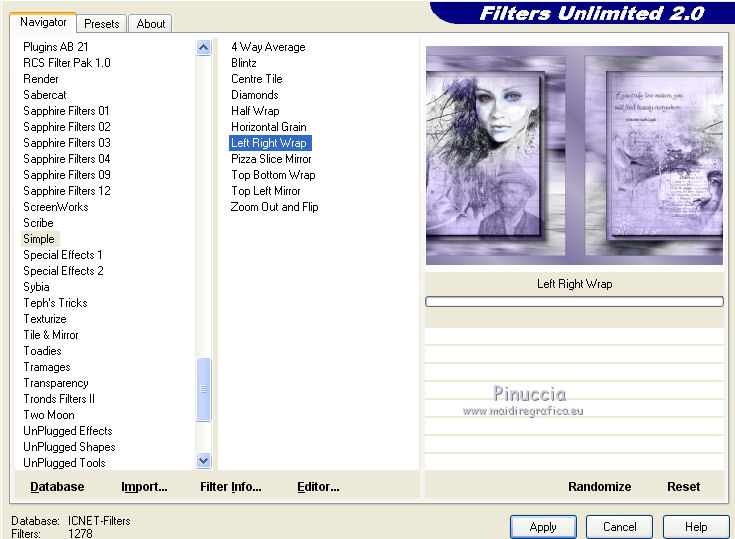Reset the filter settings
Screen dimensions: 735x539
pyautogui.click(x=683, y=487)
